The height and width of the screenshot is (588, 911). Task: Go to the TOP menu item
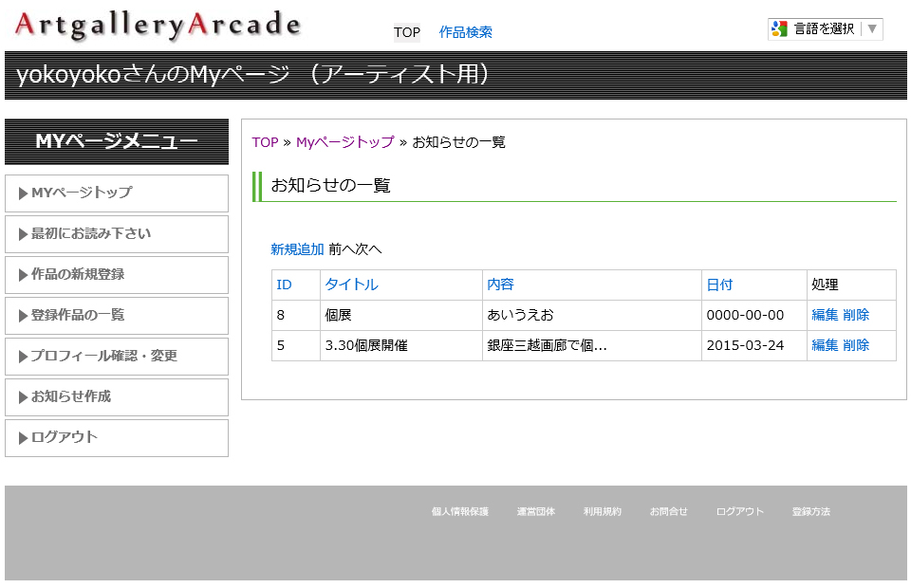pyautogui.click(x=407, y=32)
